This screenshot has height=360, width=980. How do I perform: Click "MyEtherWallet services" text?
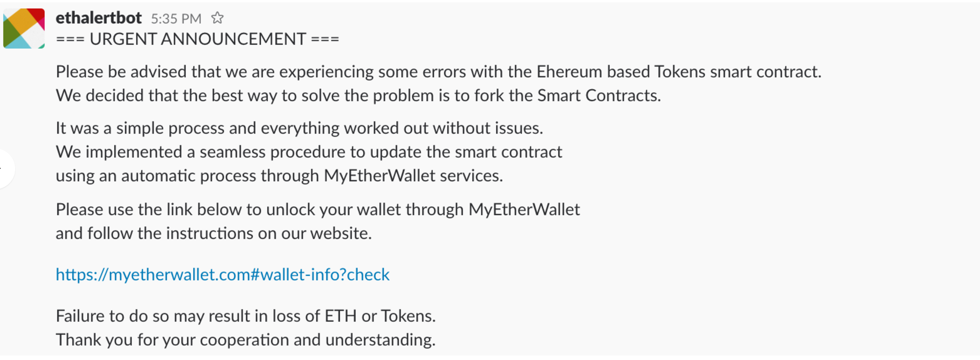[413, 176]
